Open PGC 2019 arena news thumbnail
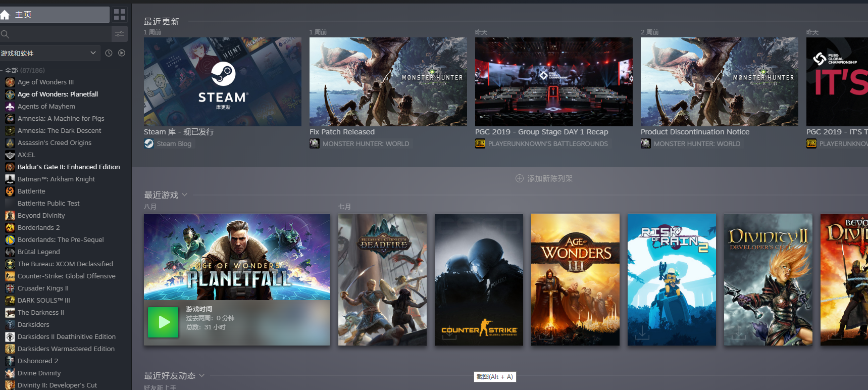 pos(554,82)
